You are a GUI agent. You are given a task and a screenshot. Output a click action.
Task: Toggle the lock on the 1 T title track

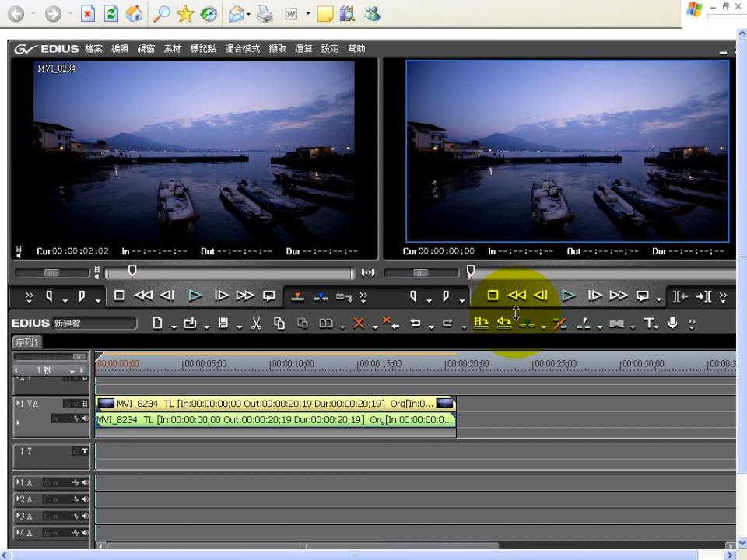click(x=75, y=451)
